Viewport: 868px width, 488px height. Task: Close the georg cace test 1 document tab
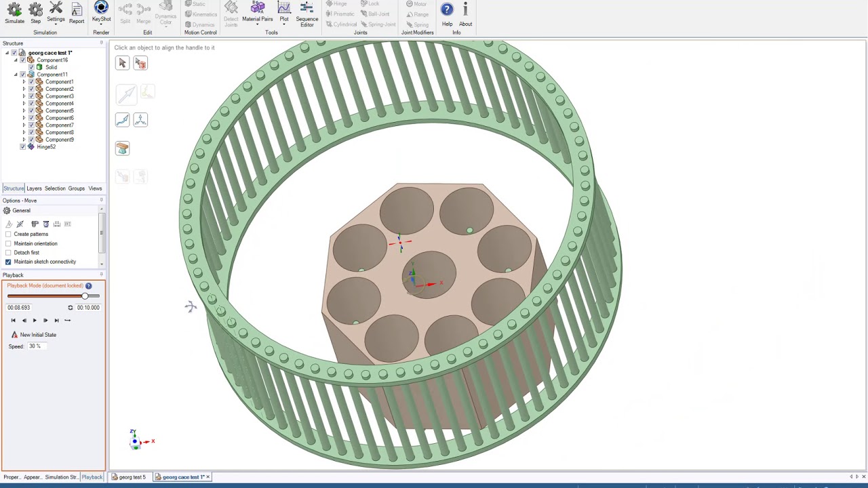(x=208, y=477)
